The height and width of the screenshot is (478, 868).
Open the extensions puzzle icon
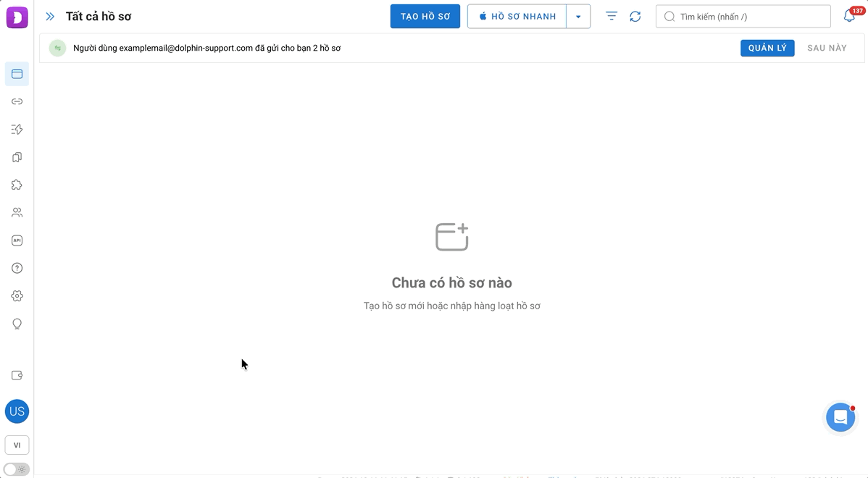(17, 185)
